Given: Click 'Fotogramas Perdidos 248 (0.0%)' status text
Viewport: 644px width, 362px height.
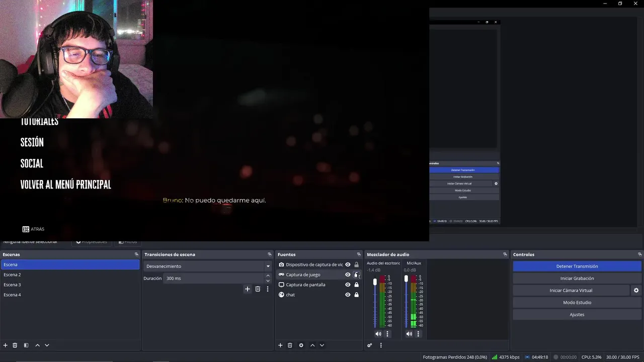Looking at the screenshot, I should coord(455,357).
